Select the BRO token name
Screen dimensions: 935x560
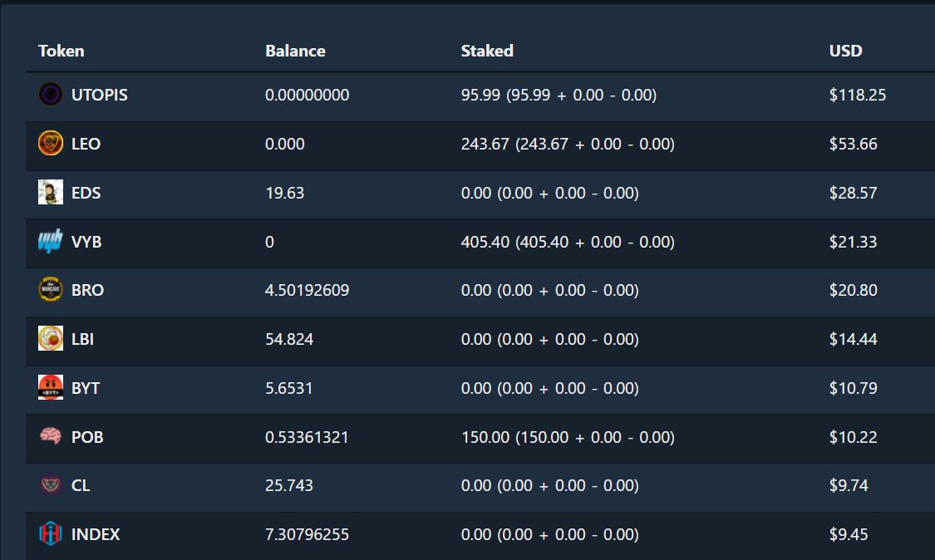87,290
